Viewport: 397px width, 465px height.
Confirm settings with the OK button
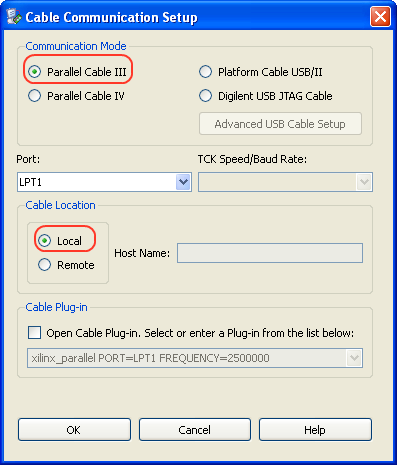coord(74,430)
